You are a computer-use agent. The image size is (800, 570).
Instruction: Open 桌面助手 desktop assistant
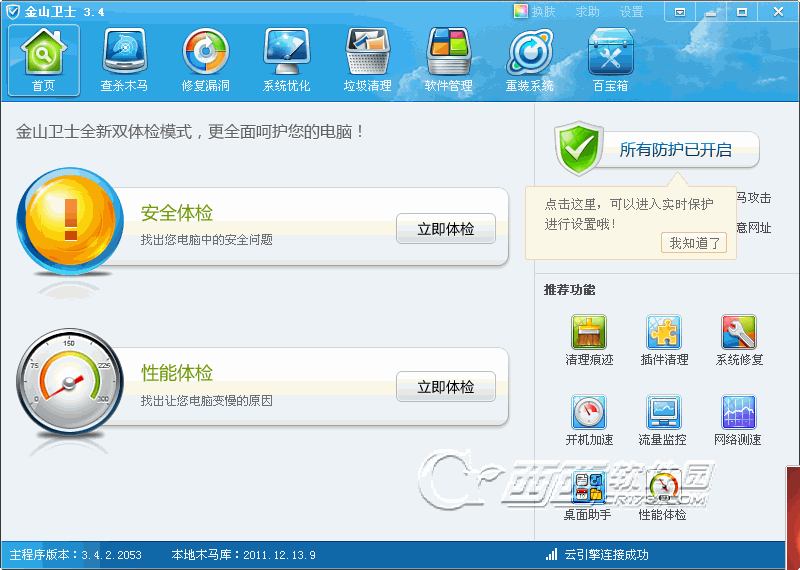pyautogui.click(x=588, y=495)
